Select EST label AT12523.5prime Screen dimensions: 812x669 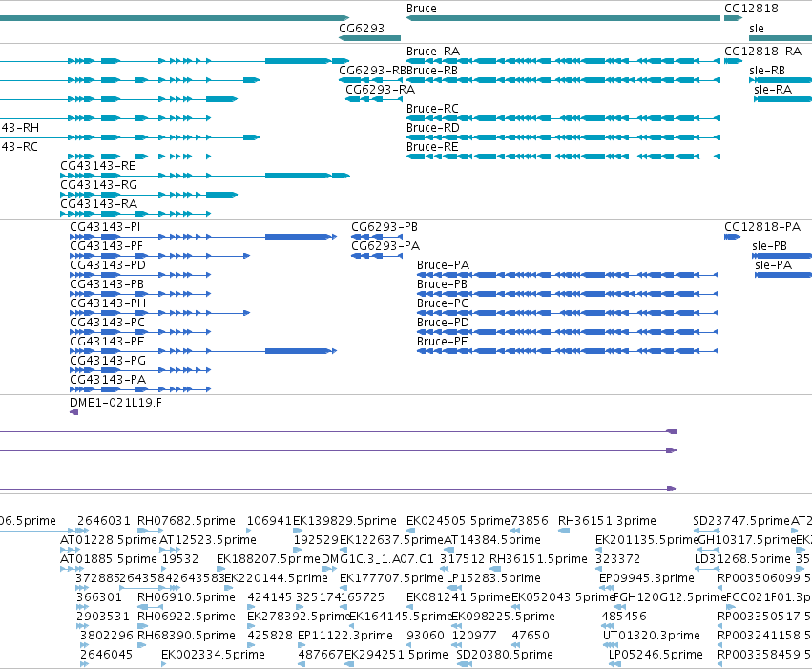point(208,540)
